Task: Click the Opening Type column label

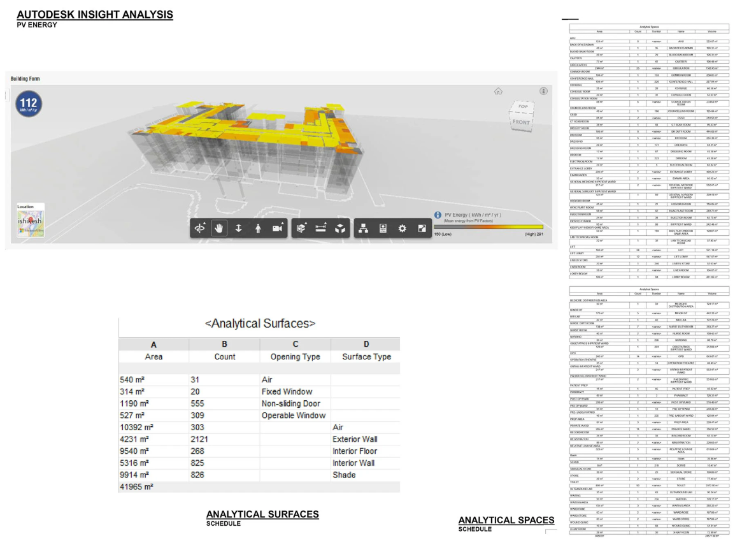Action: click(295, 357)
